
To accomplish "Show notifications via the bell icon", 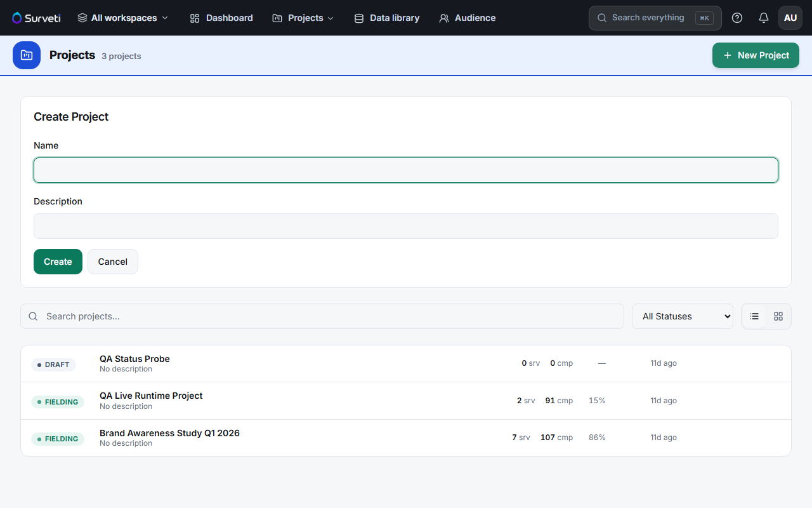I will pyautogui.click(x=764, y=18).
